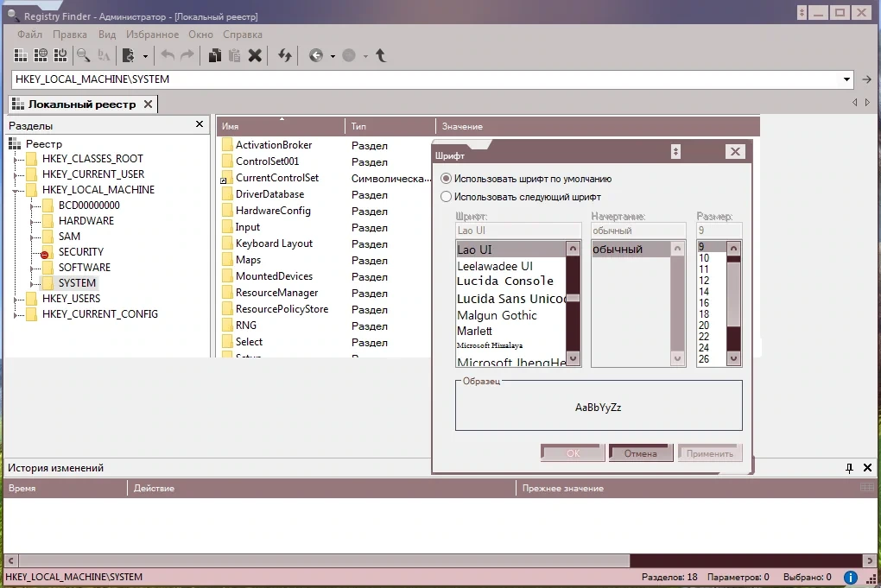Open the local registry toolbar icon
Screen dimensions: 881x588
(x=21, y=55)
